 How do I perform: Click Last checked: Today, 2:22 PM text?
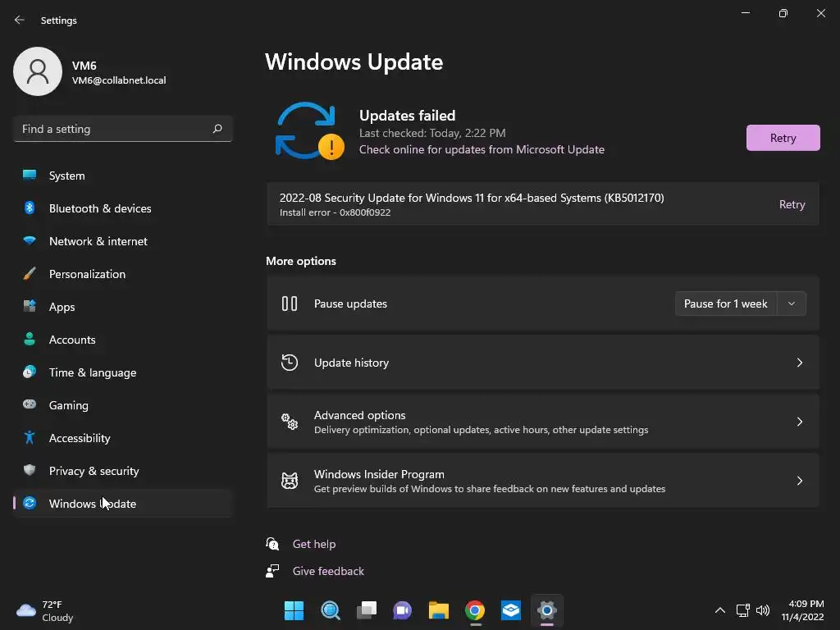[x=432, y=133]
